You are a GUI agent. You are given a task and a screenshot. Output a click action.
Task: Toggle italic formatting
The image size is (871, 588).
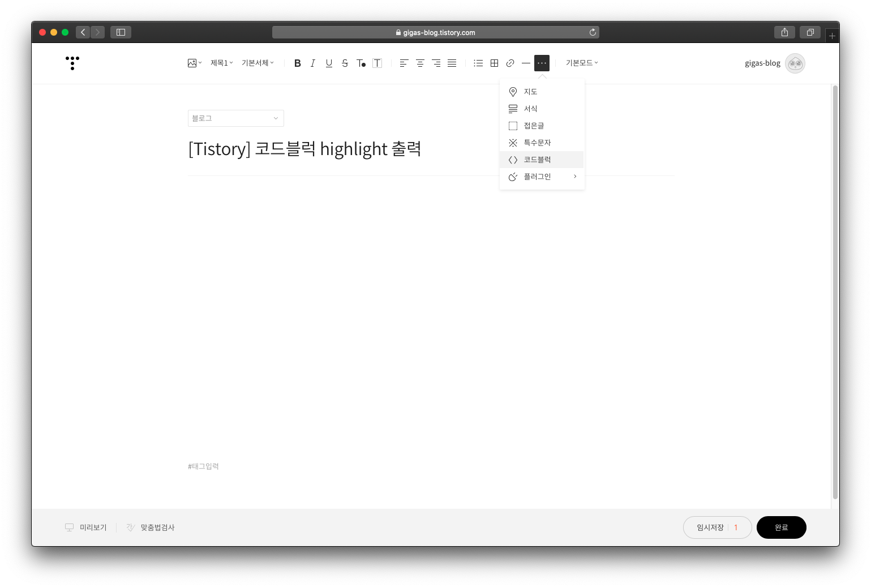coord(313,63)
